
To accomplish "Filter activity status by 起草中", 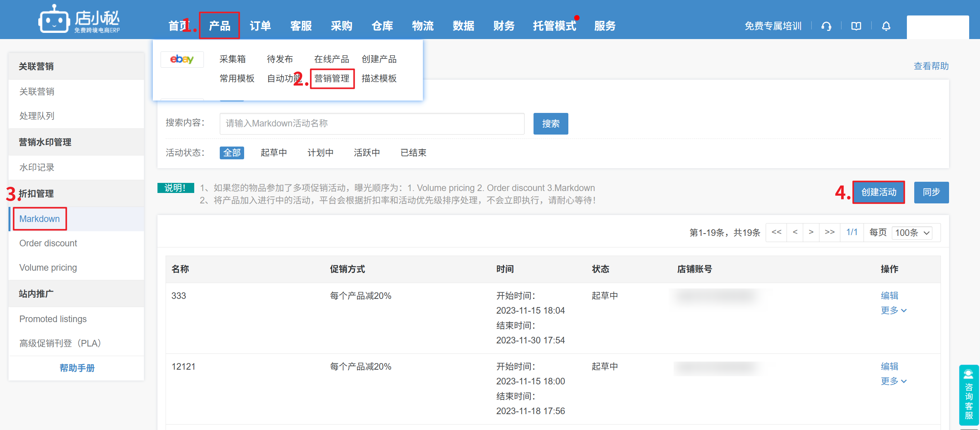I will pos(274,153).
